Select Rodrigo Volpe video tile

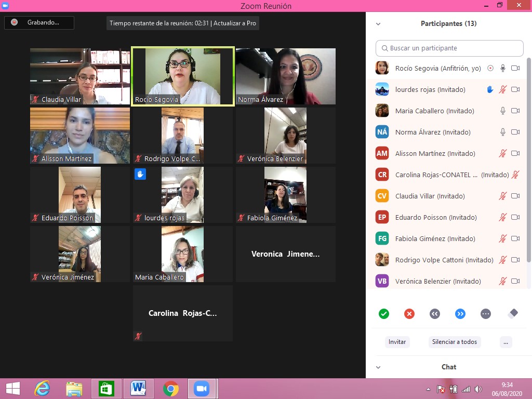183,136
